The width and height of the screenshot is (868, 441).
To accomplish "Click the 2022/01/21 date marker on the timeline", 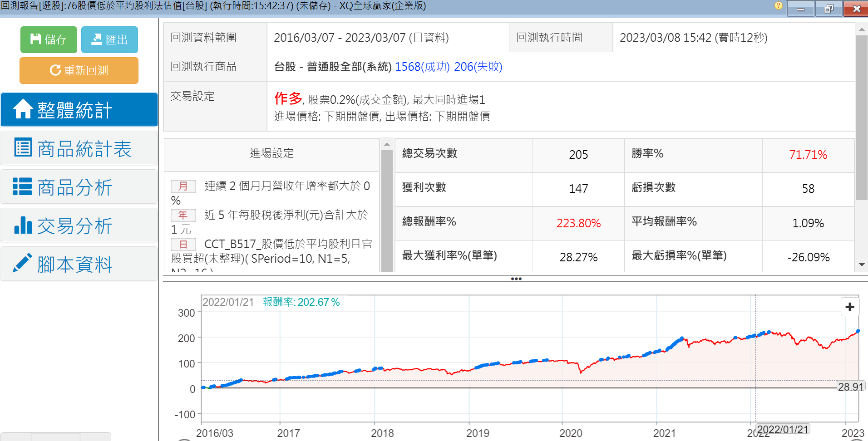I will coord(783,429).
